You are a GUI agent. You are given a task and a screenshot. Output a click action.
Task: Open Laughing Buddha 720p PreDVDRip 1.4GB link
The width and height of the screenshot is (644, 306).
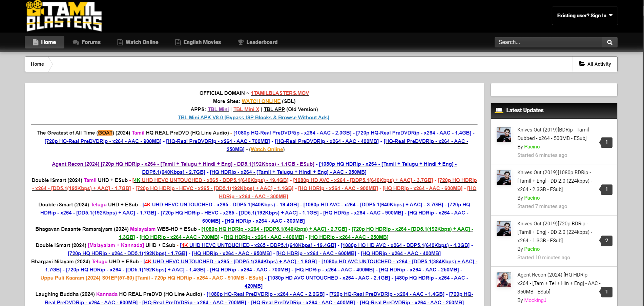coord(387,294)
